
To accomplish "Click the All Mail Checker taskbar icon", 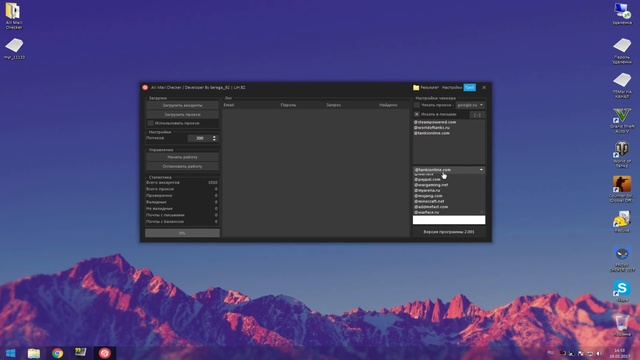I will [x=104, y=353].
